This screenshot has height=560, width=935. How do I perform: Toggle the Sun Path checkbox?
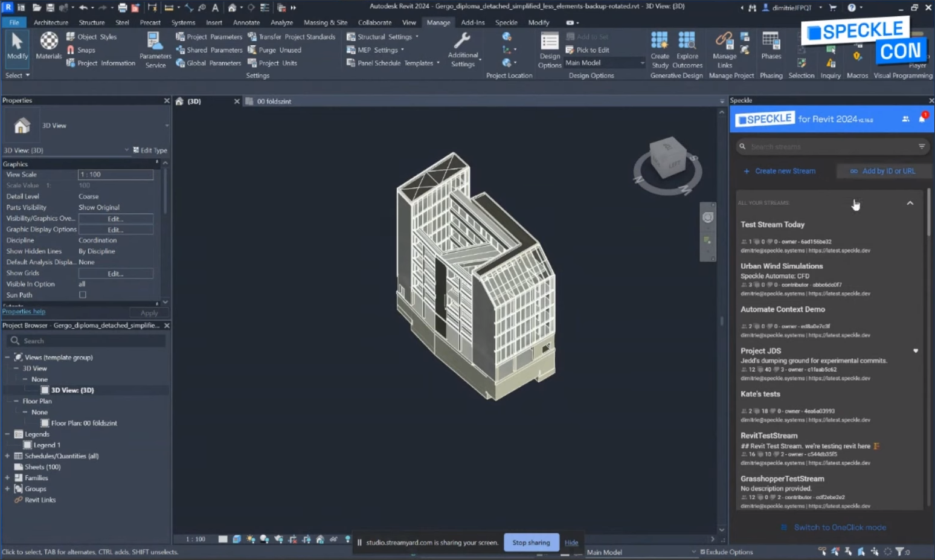[83, 295]
